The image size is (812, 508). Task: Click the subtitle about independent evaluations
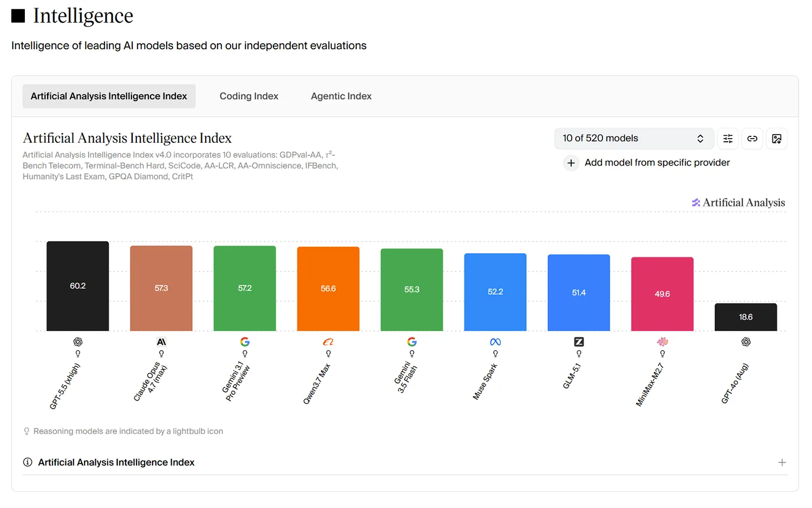189,46
